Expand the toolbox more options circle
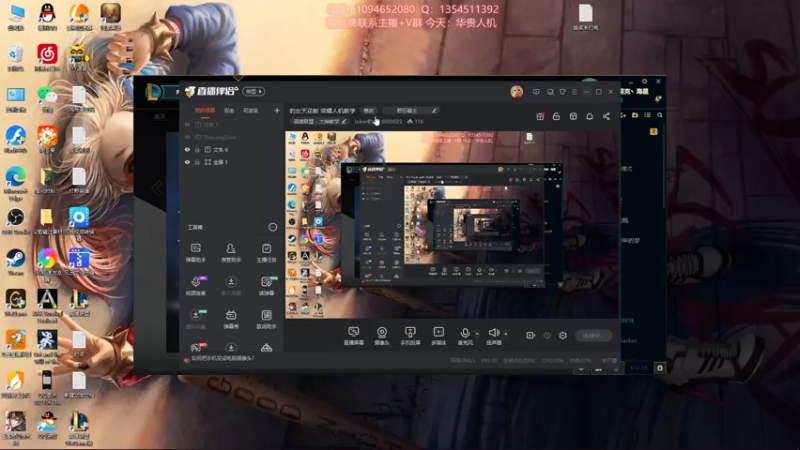The width and height of the screenshot is (800, 450). point(272,227)
